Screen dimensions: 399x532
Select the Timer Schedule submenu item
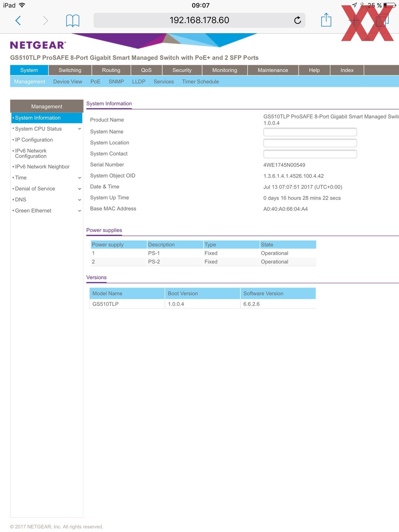(x=200, y=82)
